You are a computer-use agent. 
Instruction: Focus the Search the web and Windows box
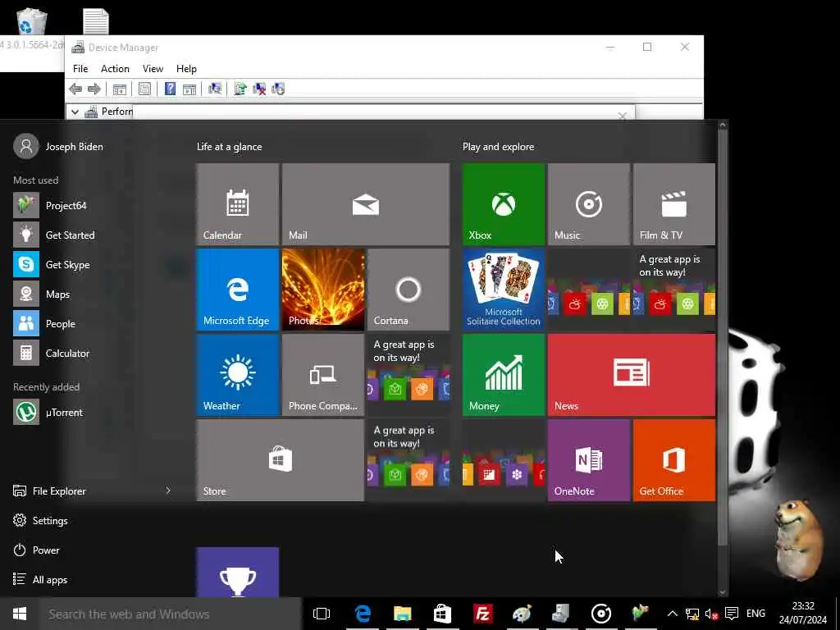click(x=171, y=614)
